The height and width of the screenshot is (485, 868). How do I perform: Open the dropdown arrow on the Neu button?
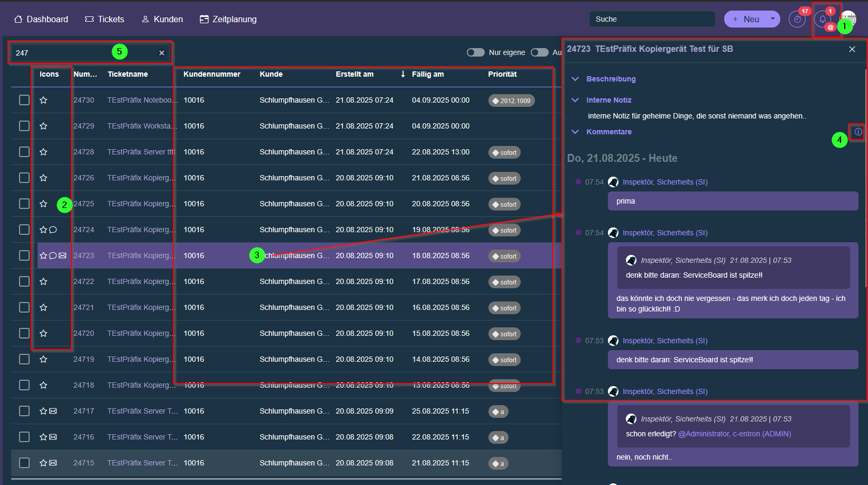pos(772,19)
